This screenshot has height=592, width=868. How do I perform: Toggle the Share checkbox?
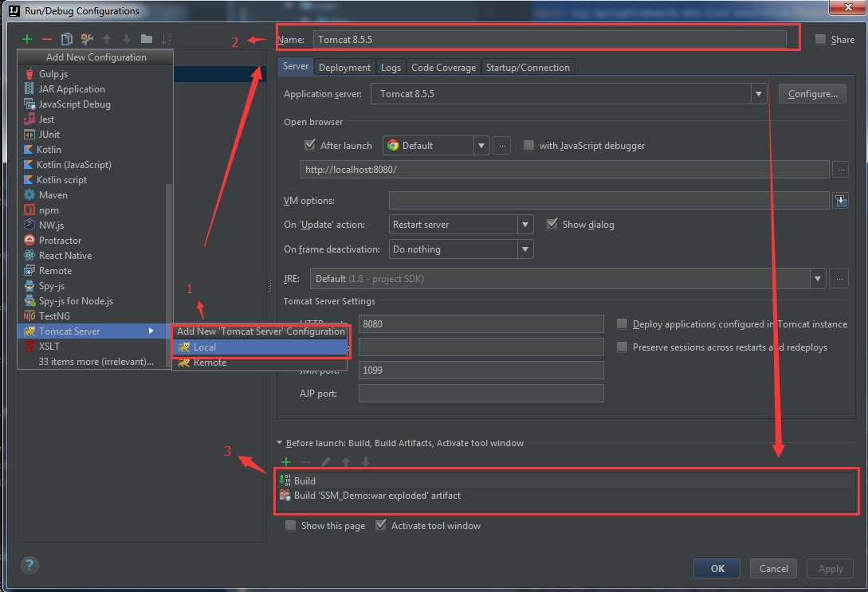click(820, 39)
